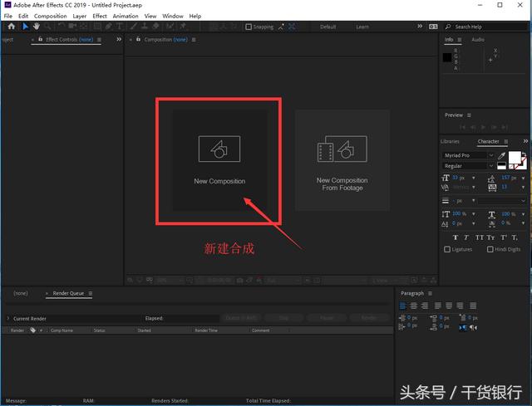The width and height of the screenshot is (532, 406).
Task: Expand hidden workspaces with toolbar chevrons
Action: pos(420,26)
